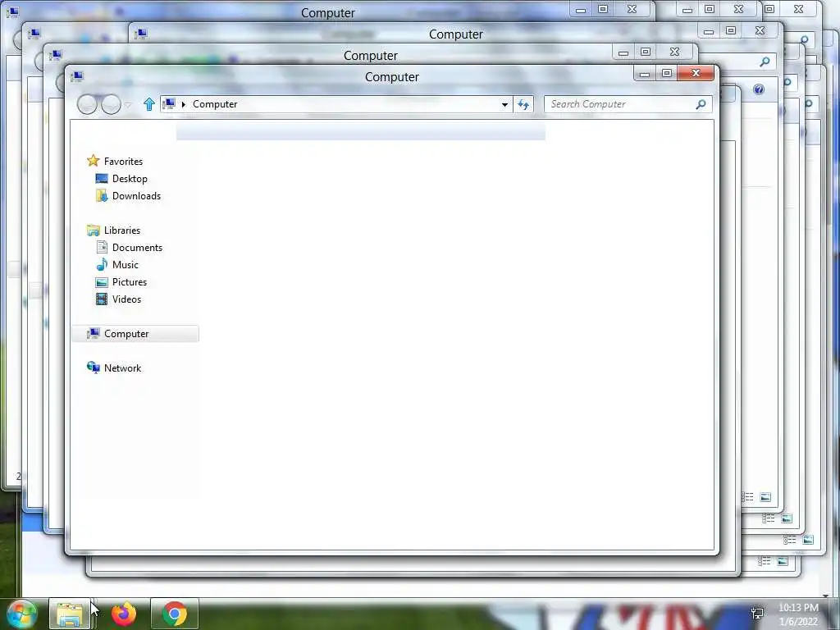
Task: Close the front Computer window
Action: pyautogui.click(x=696, y=73)
